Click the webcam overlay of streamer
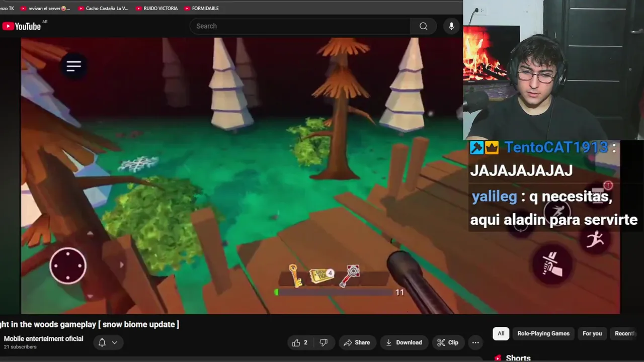Screen dimensions: 644x362 click(x=553, y=70)
